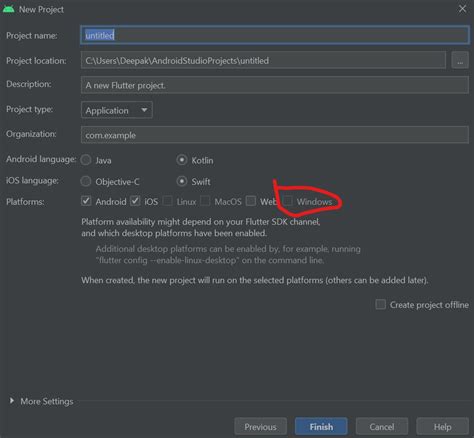The height and width of the screenshot is (438, 474).
Task: Enable Create project offline option
Action: (x=381, y=304)
